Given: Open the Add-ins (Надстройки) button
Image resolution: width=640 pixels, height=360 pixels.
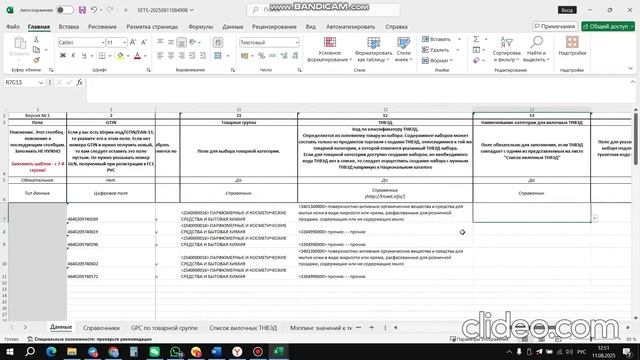Looking at the screenshot, I should tap(572, 46).
